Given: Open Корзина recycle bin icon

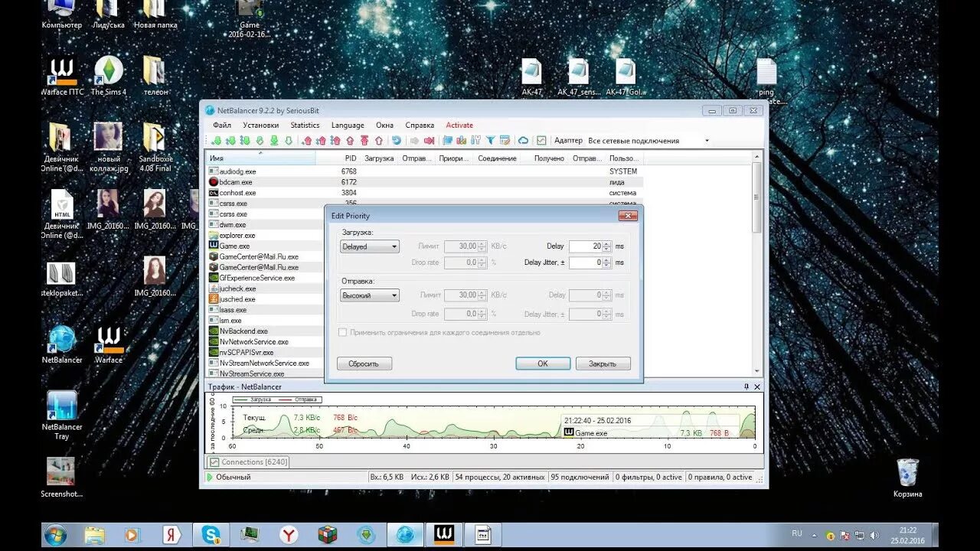Looking at the screenshot, I should click(x=907, y=478).
